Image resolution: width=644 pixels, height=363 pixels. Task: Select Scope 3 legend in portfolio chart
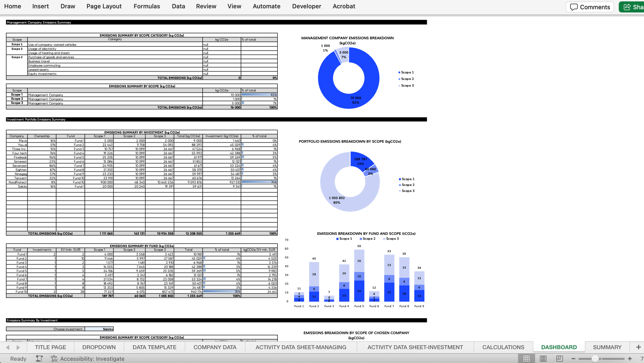coord(407,191)
